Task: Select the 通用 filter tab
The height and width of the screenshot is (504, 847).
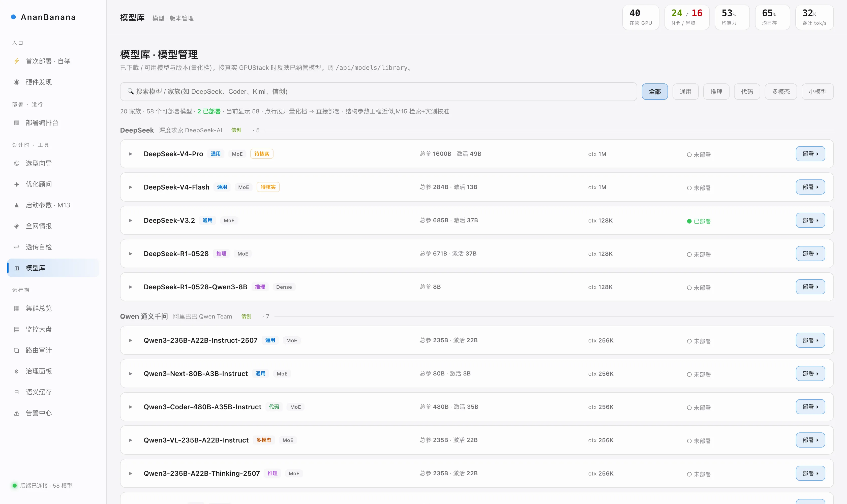Action: 685,92
